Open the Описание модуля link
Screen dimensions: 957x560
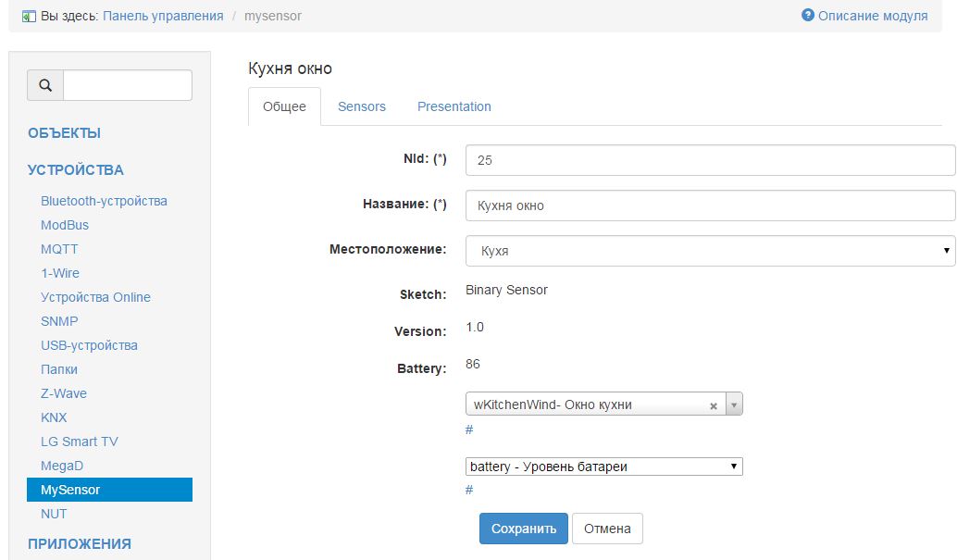pyautogui.click(x=872, y=16)
